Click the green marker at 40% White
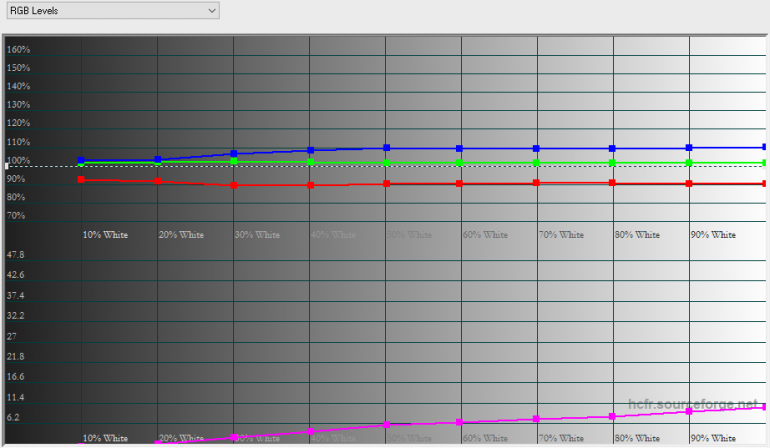Screen dimensions: 770x448 tap(310, 161)
